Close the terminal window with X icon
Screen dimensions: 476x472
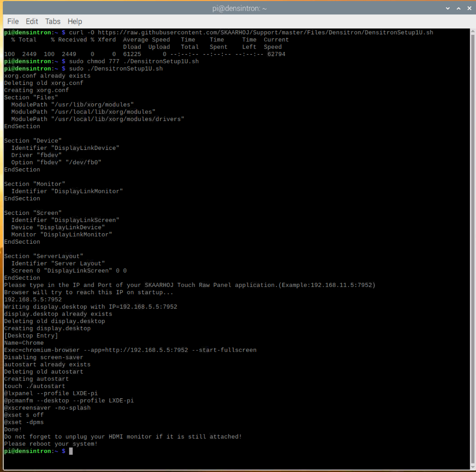point(469,8)
